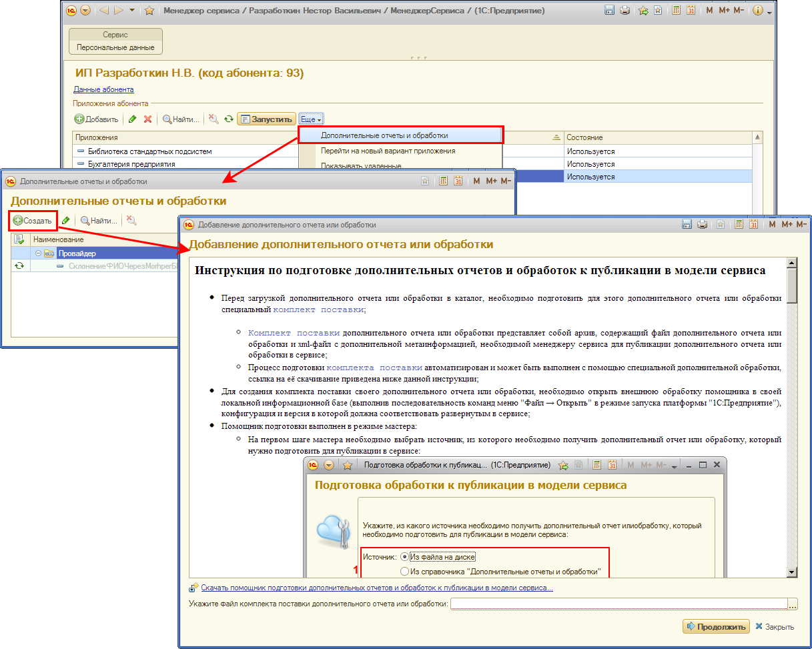Click Наименование column header
Screen dimensions: 812x649
pyautogui.click(x=105, y=239)
